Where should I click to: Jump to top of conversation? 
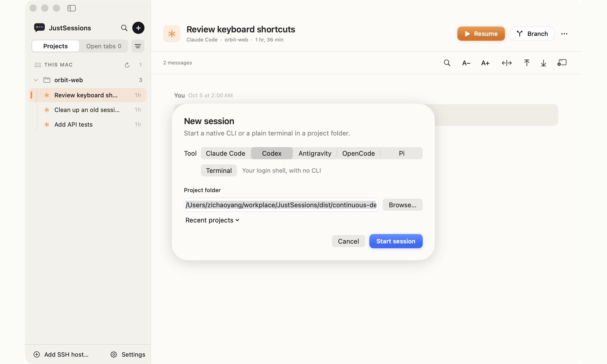(x=527, y=63)
